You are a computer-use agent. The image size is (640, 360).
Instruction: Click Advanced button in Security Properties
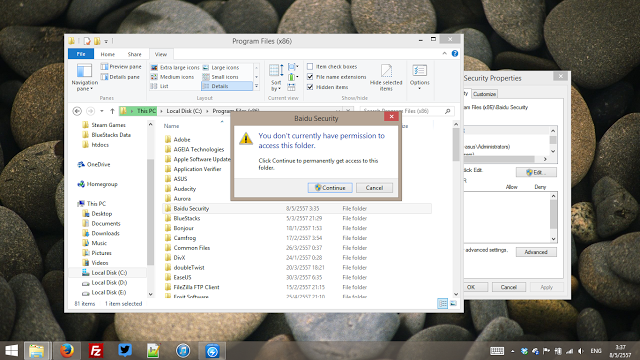[x=536, y=252]
